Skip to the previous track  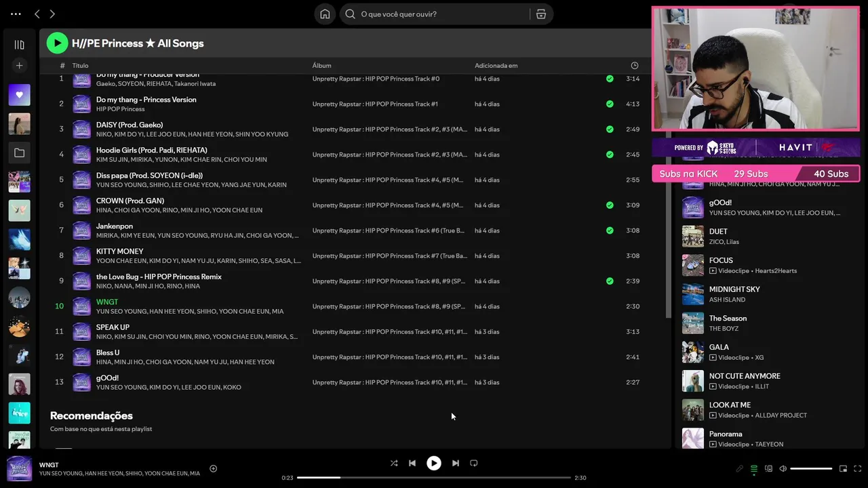(412, 463)
